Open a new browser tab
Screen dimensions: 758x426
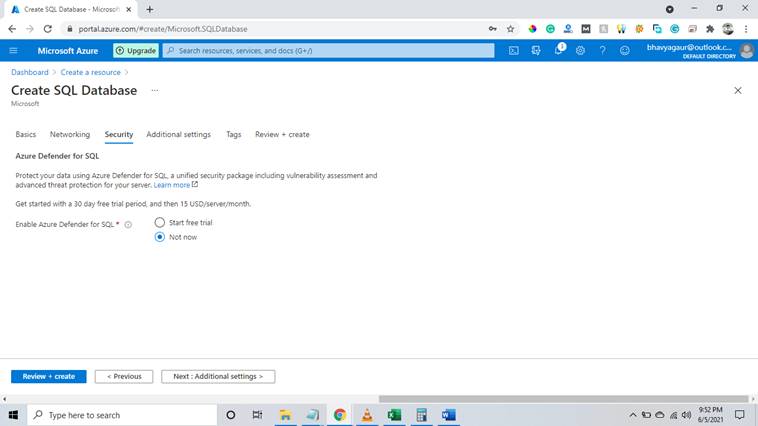tap(150, 9)
